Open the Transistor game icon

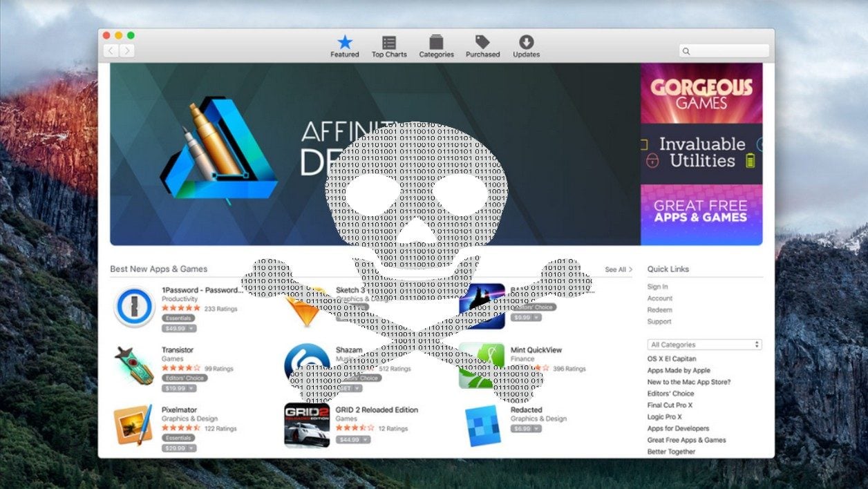point(135,366)
